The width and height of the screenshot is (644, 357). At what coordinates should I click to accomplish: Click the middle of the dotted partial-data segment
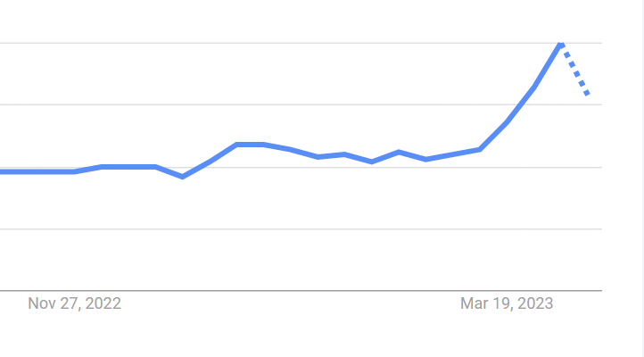pyautogui.click(x=574, y=69)
